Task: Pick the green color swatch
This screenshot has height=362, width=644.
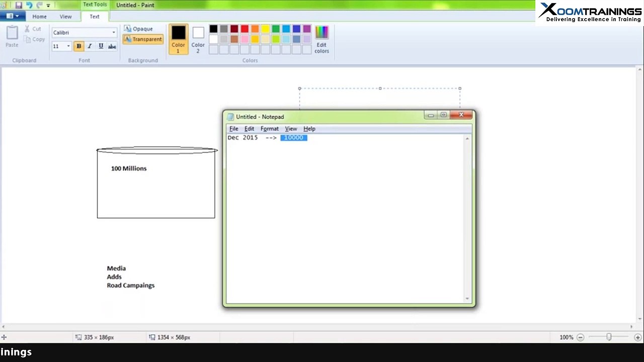Action: 276,29
